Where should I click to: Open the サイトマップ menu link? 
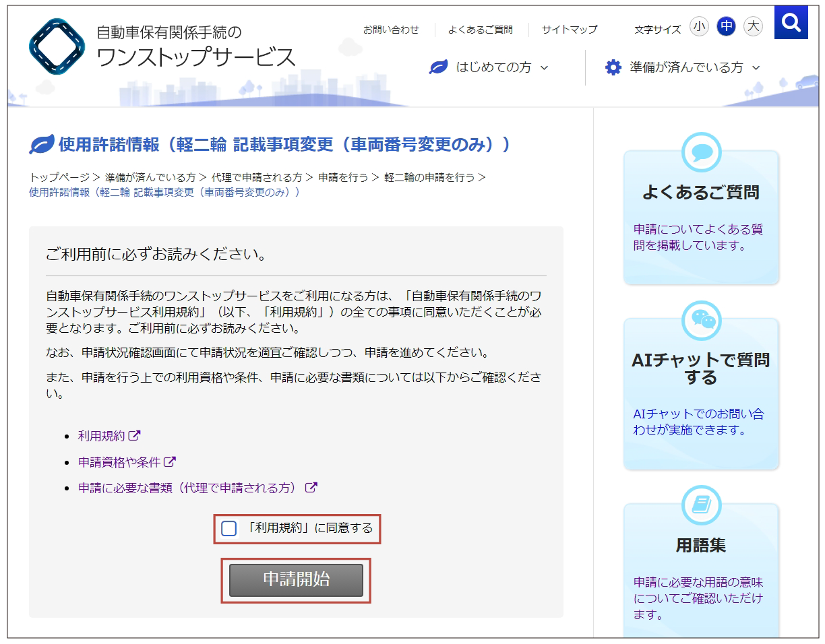[x=570, y=30]
